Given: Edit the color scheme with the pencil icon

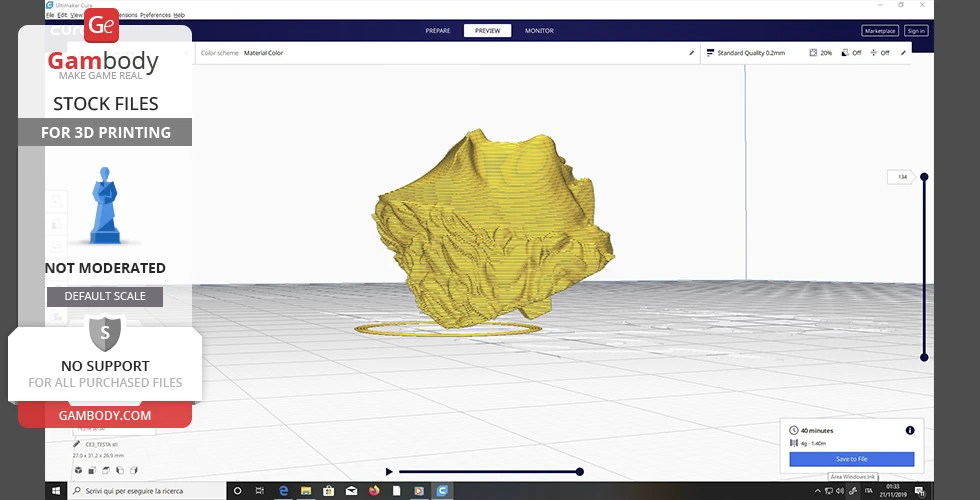Looking at the screenshot, I should coord(691,53).
